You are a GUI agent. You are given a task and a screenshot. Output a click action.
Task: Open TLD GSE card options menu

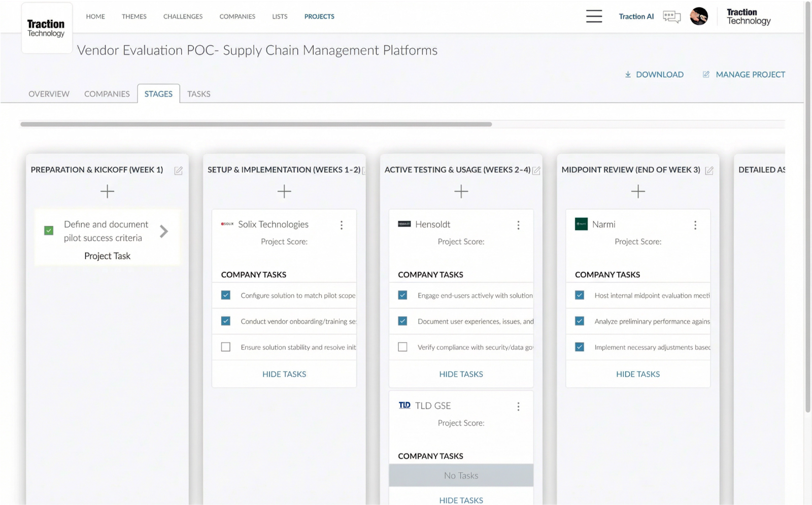click(x=518, y=407)
